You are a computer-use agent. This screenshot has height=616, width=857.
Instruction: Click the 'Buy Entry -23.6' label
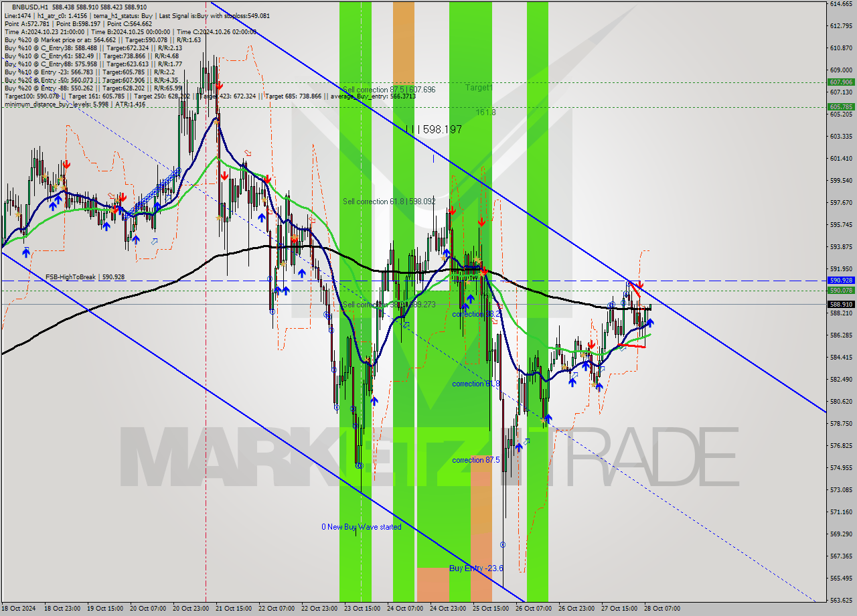click(476, 568)
